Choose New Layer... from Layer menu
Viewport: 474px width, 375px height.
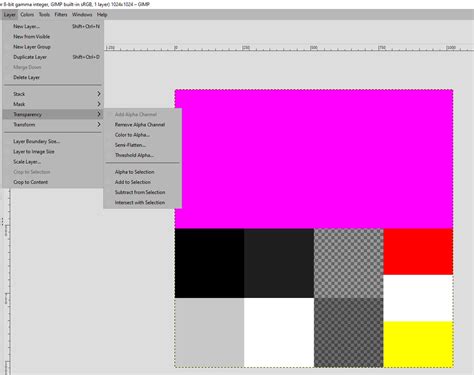[53, 26]
